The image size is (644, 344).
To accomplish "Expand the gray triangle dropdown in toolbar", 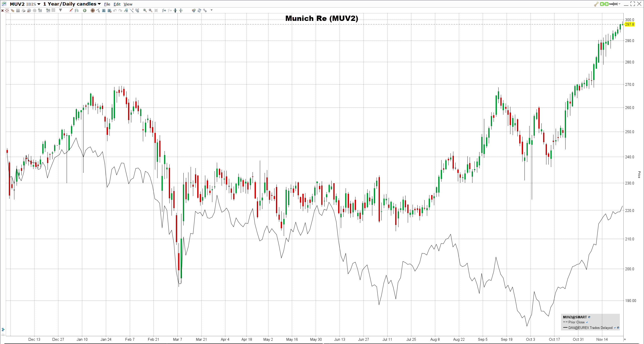I will click(x=60, y=10).
